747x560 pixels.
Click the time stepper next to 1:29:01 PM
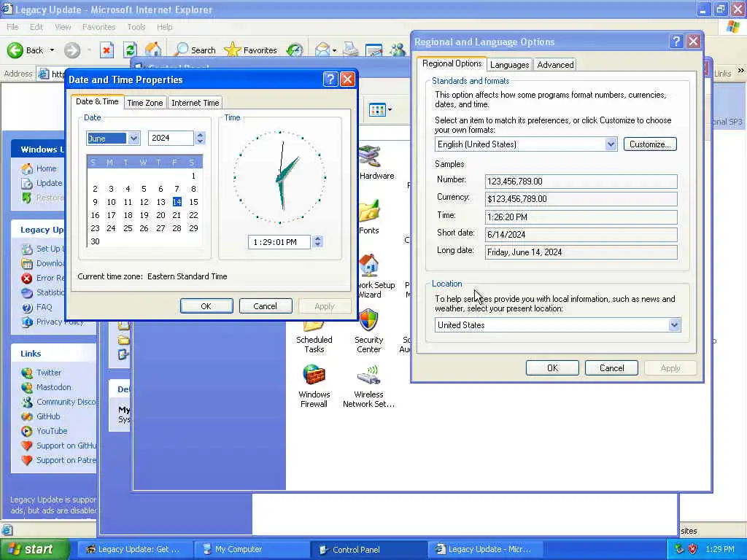[x=317, y=242]
